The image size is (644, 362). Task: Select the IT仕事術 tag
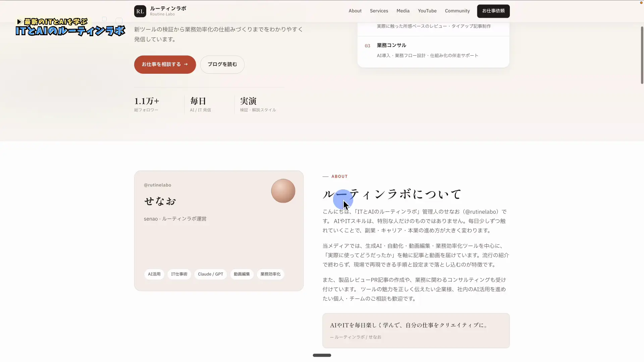(179, 274)
